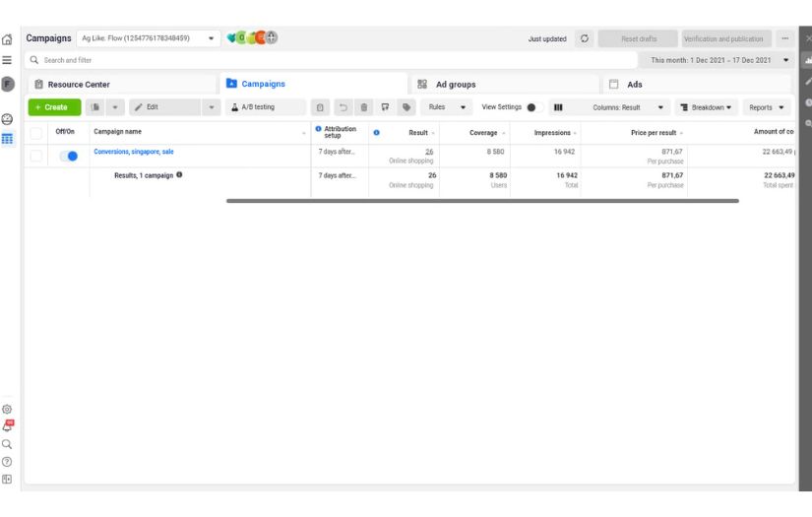Click the delete trash icon

(364, 107)
